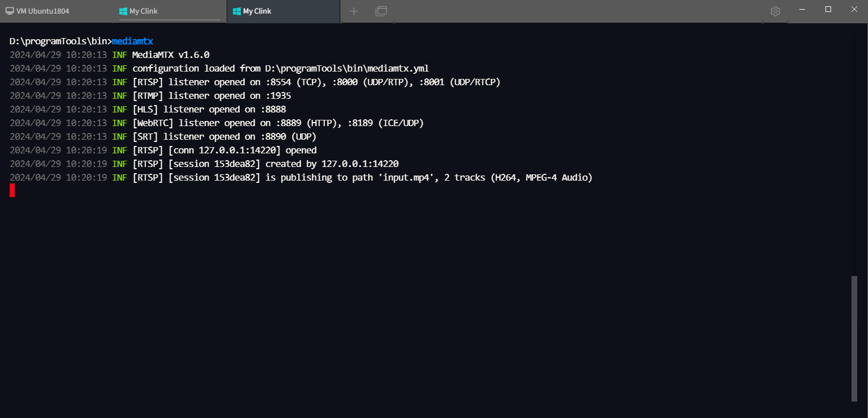Close the terminal window
The image size is (868, 418).
tap(854, 9)
